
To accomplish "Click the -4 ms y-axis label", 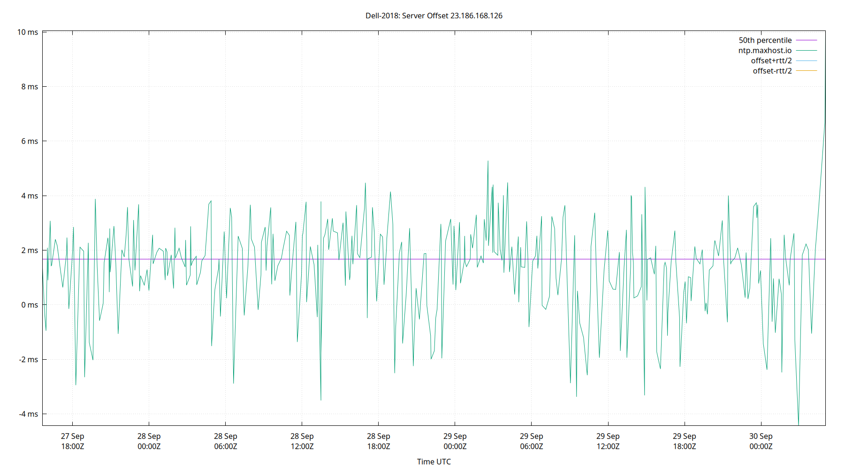I will point(29,414).
